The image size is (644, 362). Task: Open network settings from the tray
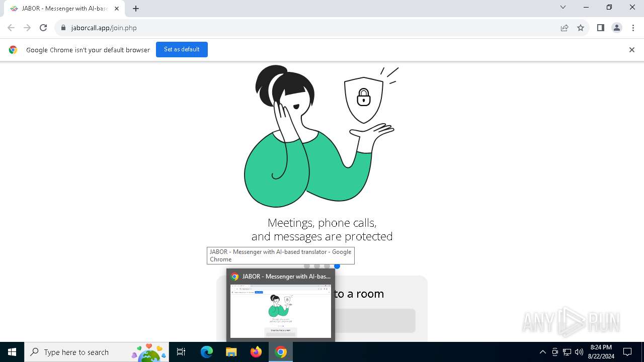[x=567, y=352]
